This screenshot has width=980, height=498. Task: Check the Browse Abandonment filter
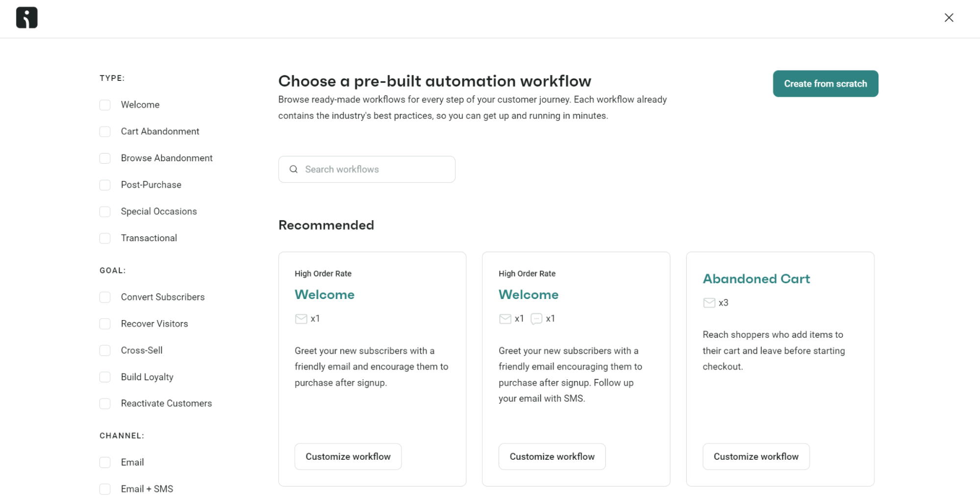(x=105, y=158)
